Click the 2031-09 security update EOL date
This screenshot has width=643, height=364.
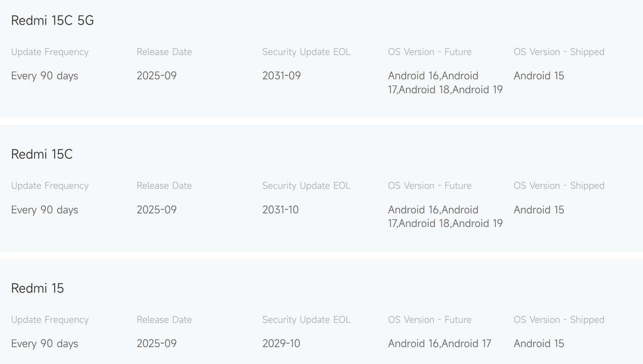281,76
